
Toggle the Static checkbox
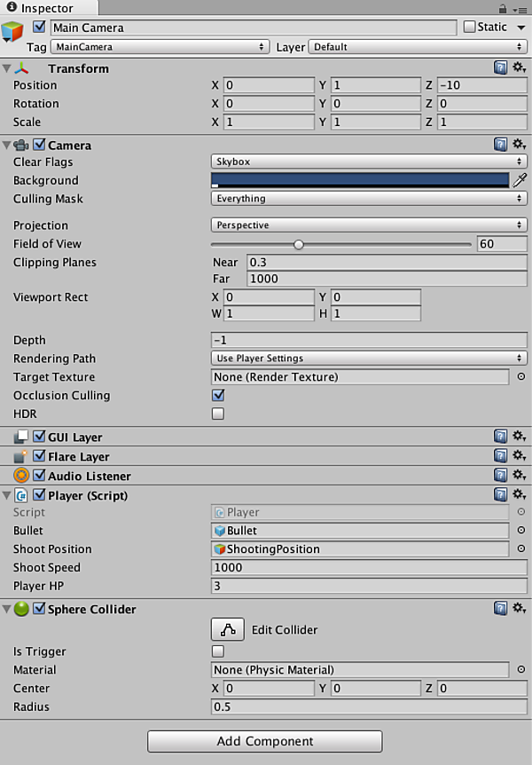[470, 28]
